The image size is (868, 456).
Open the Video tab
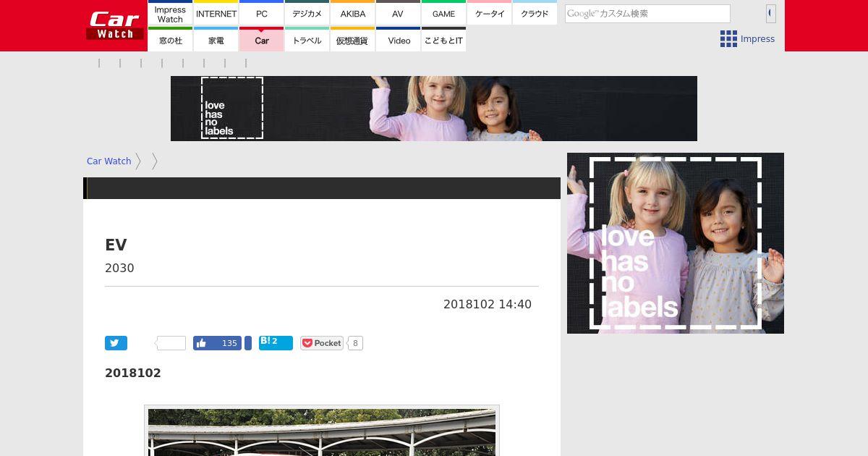tap(398, 40)
